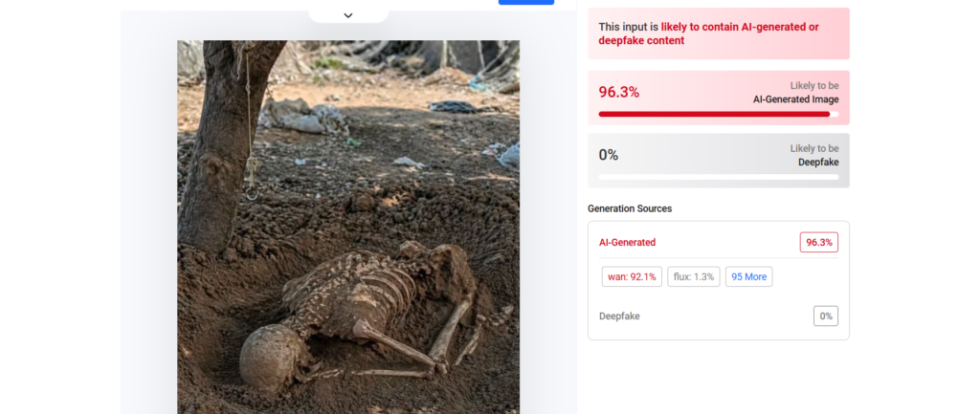Collapse the chevron above the skeleton image
The width and height of the screenshot is (980, 414).
click(348, 14)
